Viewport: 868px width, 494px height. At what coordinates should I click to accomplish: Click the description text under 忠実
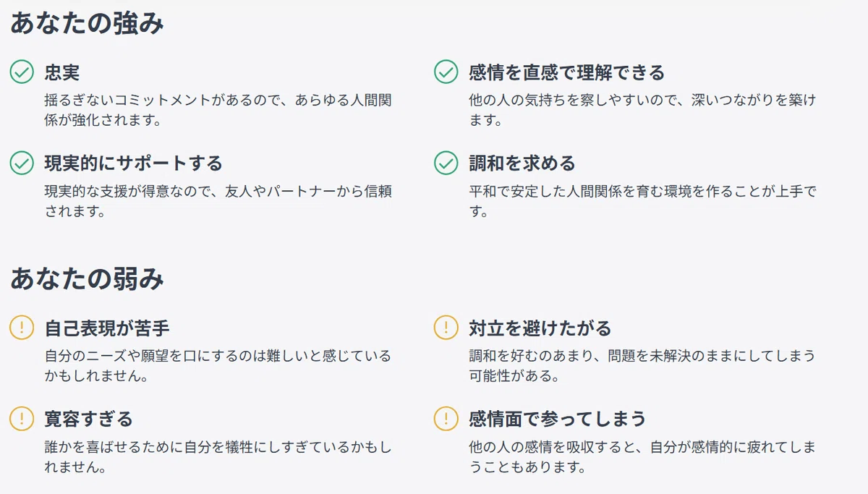pos(218,110)
